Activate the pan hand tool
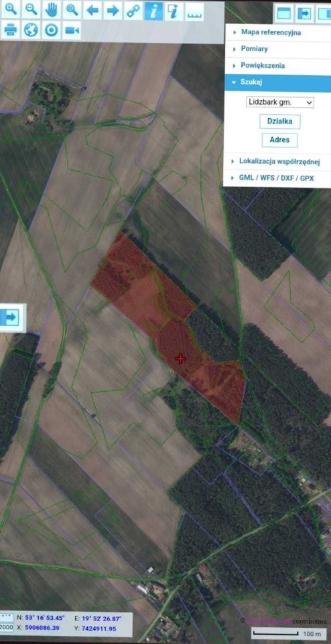 point(52,10)
